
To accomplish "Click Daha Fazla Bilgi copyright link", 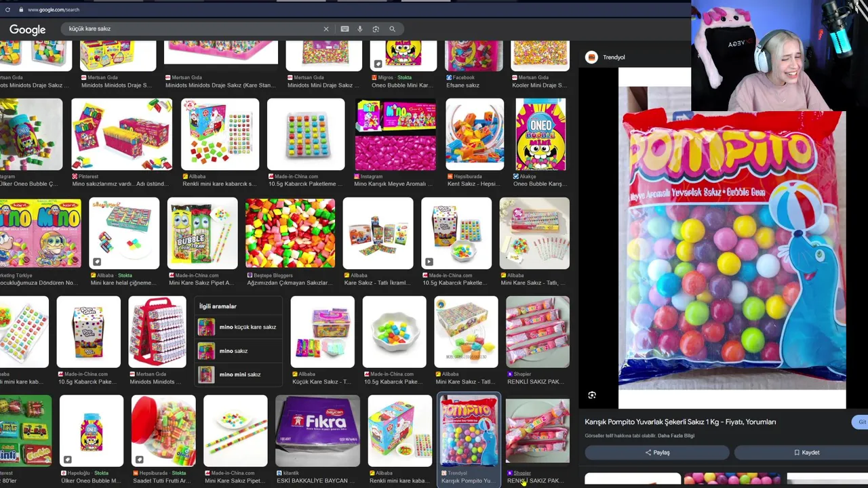I will point(676,436).
